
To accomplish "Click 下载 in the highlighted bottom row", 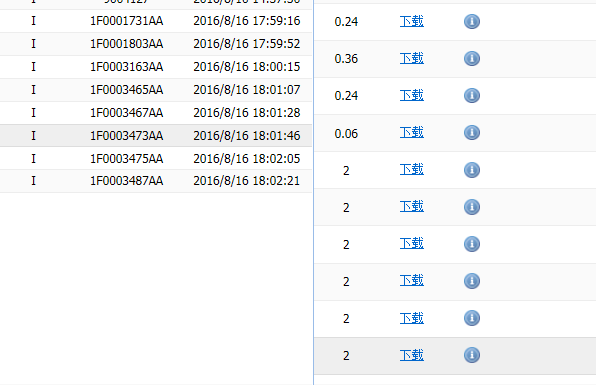I will click(x=412, y=355).
